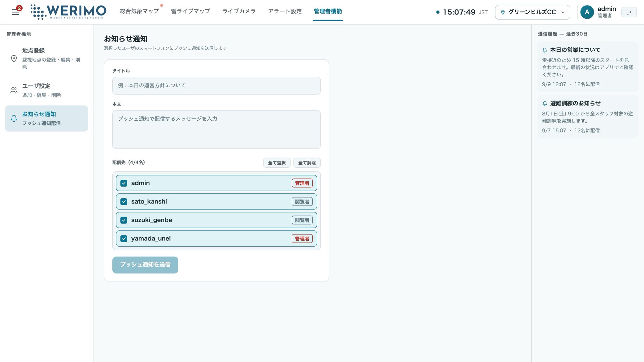Click the WERIMO logo
This screenshot has height=362, width=644.
tap(68, 12)
